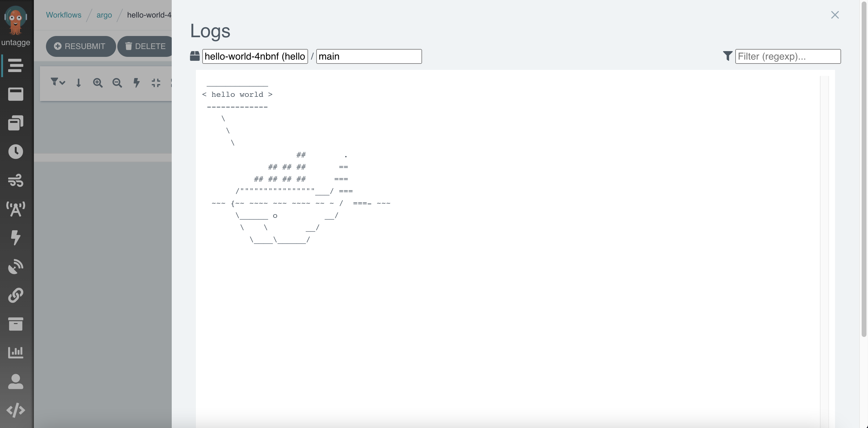The height and width of the screenshot is (428, 868).
Task: Open Cluster Workflow Templates stacked-windows icon
Action: (x=15, y=123)
